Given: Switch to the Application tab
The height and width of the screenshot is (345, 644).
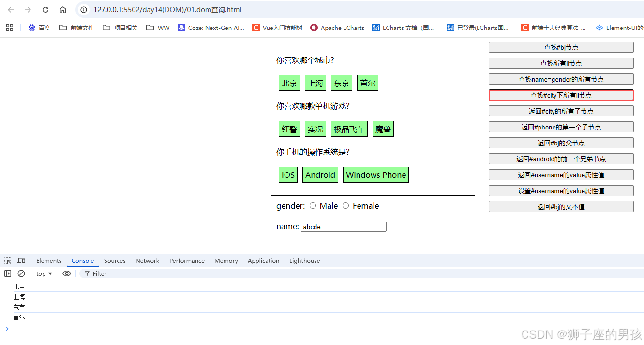Looking at the screenshot, I should click(x=263, y=260).
